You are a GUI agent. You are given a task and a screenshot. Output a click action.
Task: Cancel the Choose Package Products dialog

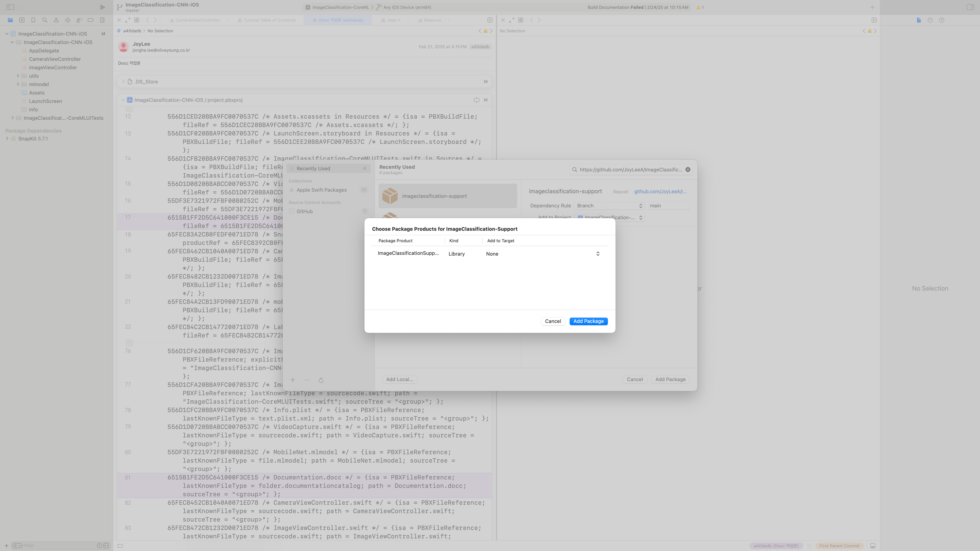click(552, 321)
